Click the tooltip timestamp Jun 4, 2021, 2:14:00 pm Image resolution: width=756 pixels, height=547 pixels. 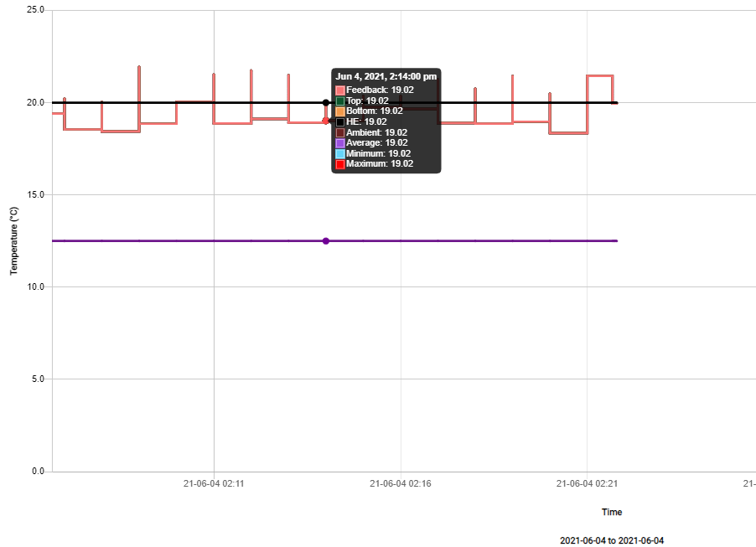(x=386, y=76)
